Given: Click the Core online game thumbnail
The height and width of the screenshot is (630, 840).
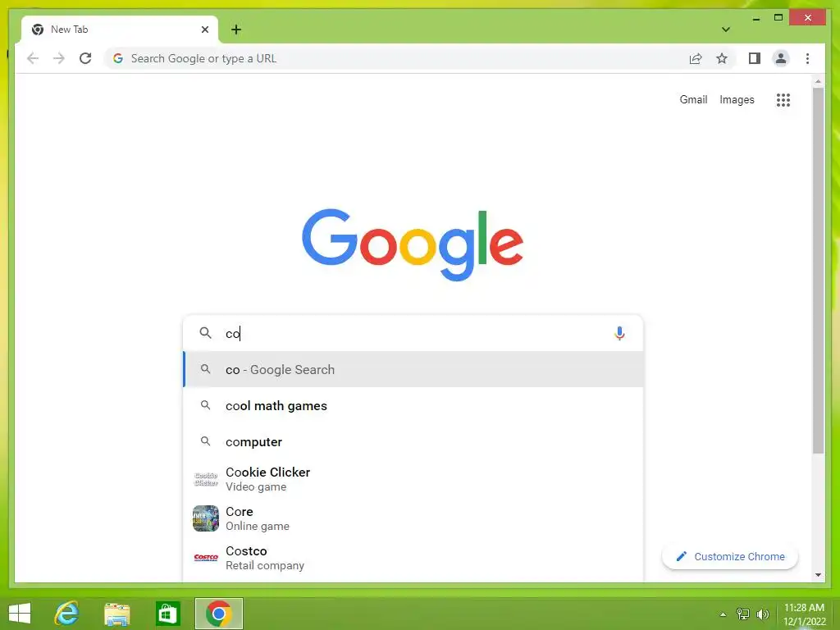Looking at the screenshot, I should (x=206, y=518).
